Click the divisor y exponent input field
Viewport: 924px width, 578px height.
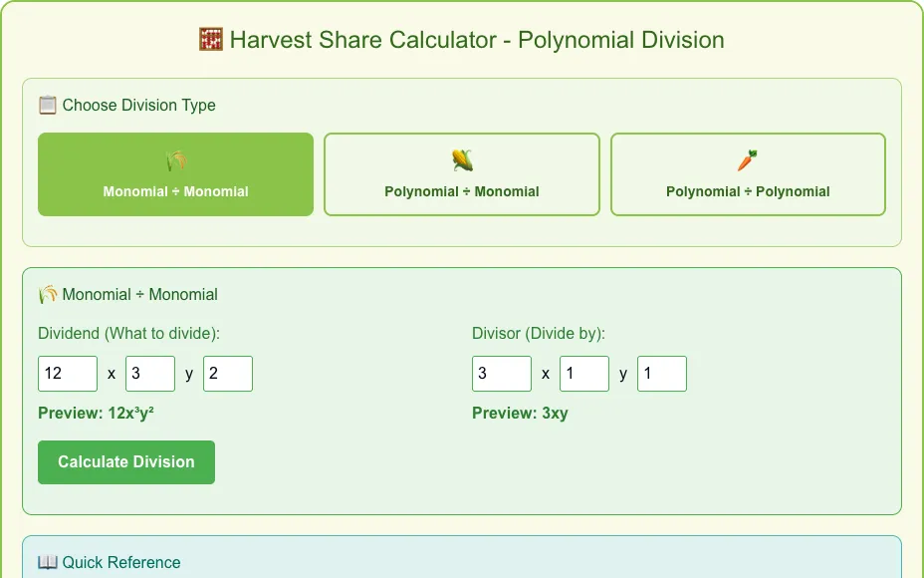(662, 374)
